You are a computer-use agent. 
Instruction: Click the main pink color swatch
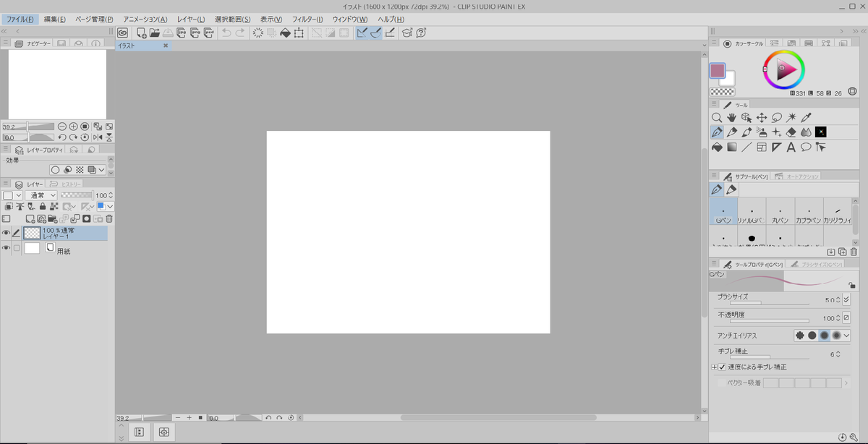[x=717, y=71]
